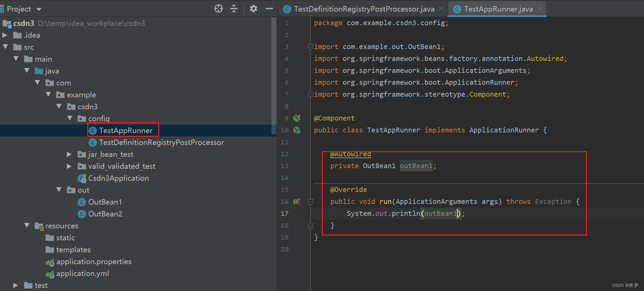Hide the Project panel with minus icon
This screenshot has width=644, height=291.
pyautogui.click(x=269, y=9)
